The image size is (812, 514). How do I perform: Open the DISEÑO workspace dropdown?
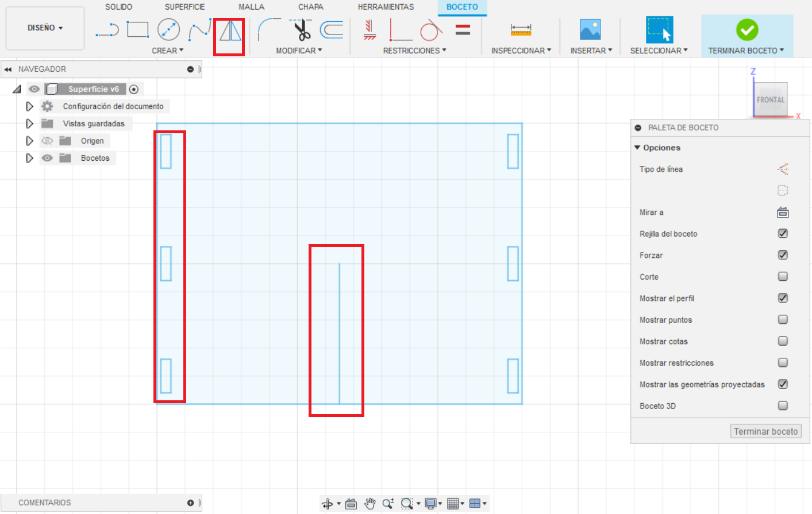point(45,28)
